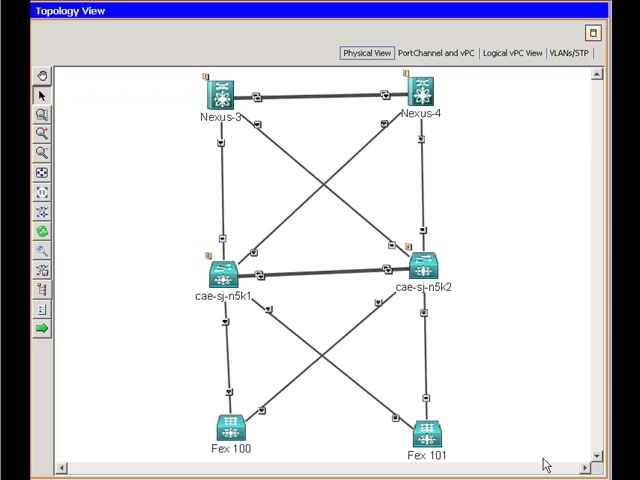Click the save-layout nodes icon
Image resolution: width=640 pixels, height=480 pixels.
42,270
